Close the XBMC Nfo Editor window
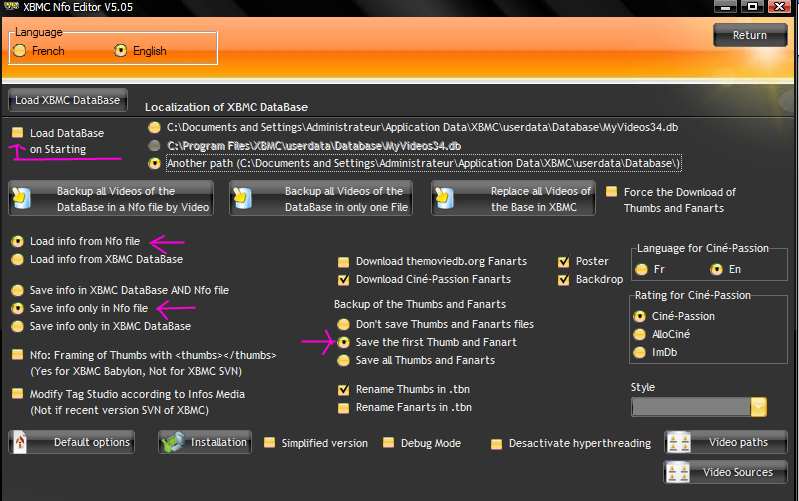 point(779,7)
